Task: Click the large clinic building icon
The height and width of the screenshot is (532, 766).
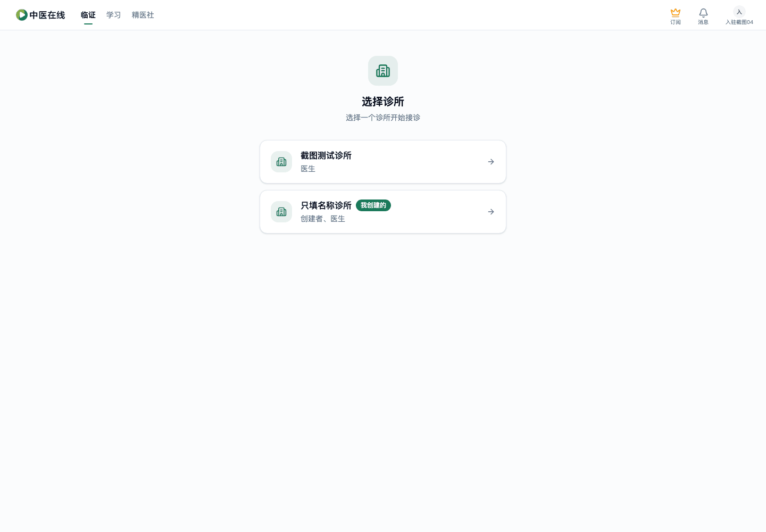Action: click(x=383, y=71)
